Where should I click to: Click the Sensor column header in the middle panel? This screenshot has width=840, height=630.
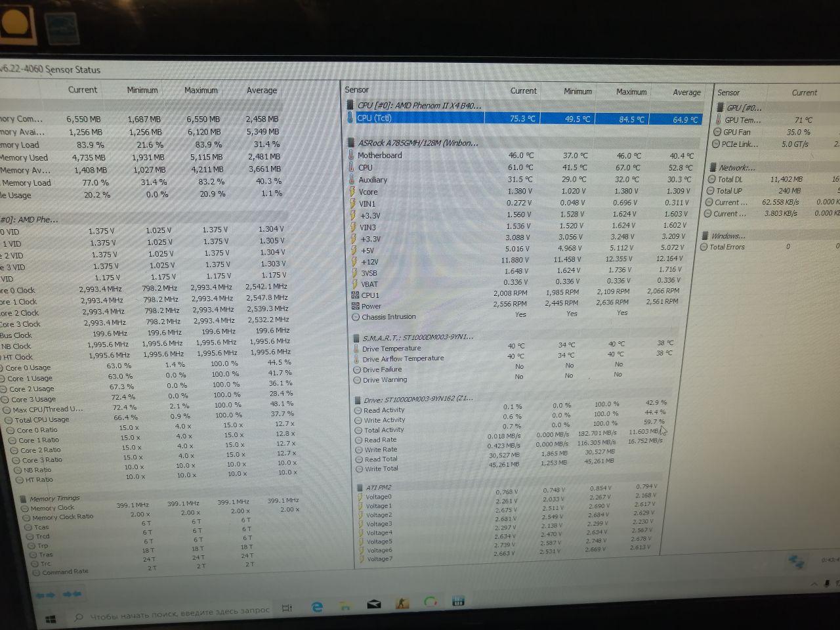(x=356, y=90)
